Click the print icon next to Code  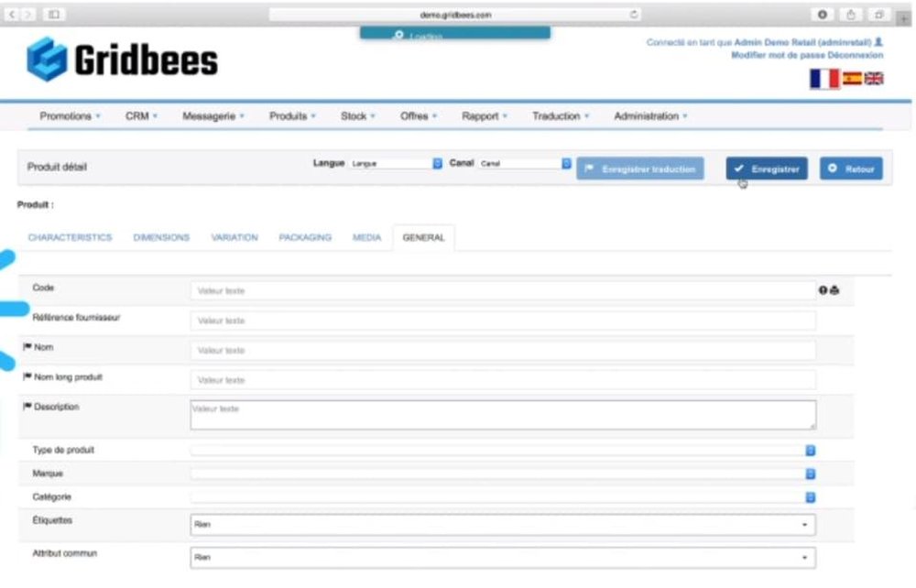834,290
